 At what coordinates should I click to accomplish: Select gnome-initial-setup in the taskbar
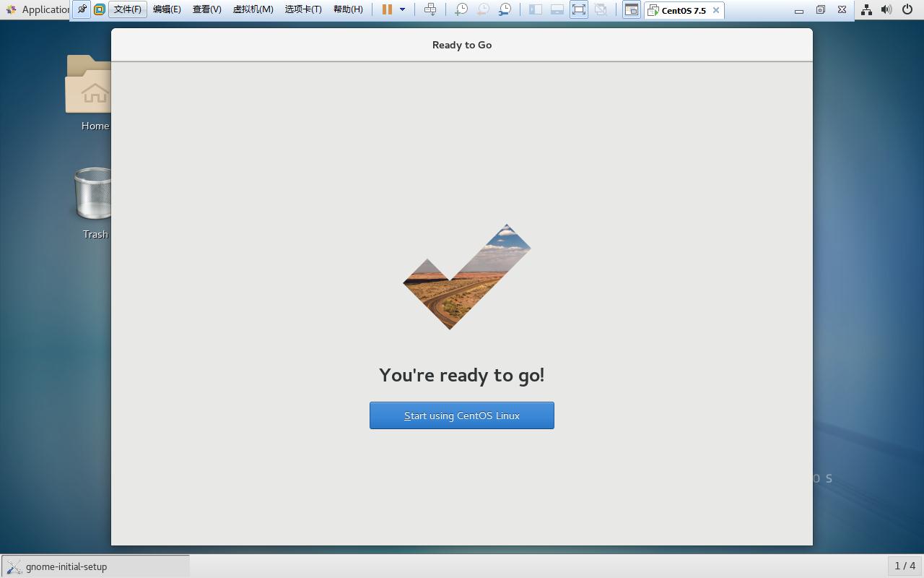[95, 566]
